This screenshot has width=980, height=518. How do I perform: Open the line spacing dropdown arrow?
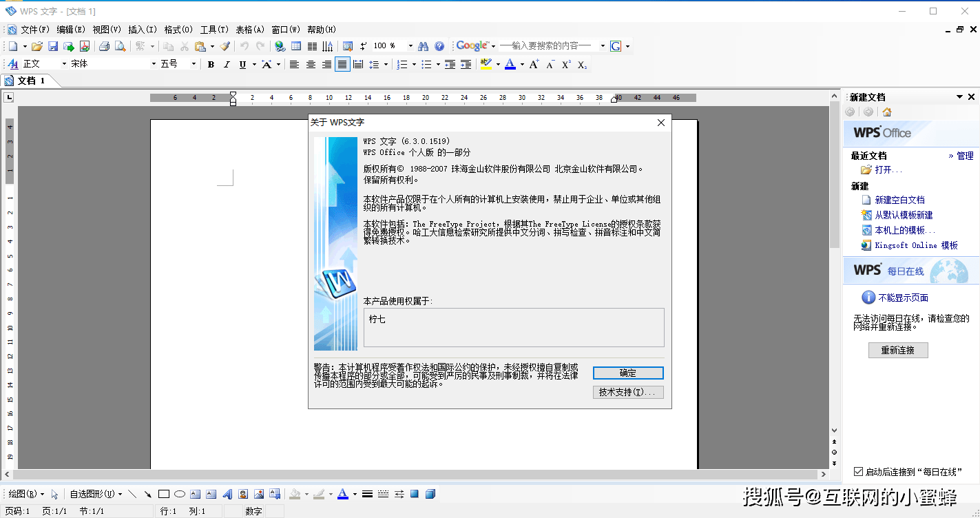tap(386, 64)
